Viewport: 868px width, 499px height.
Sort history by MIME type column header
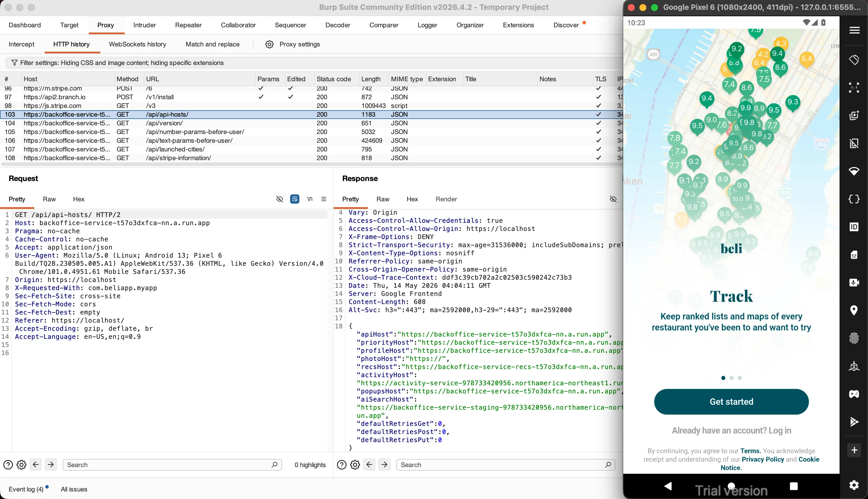407,79
